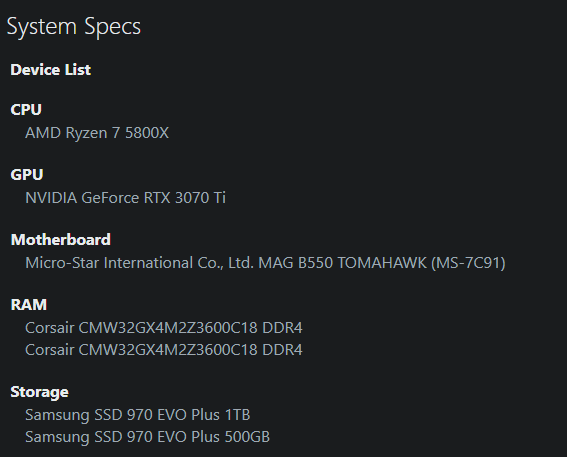This screenshot has width=567, height=457.
Task: Click DDR4 in the first RAM line
Action: point(282,328)
